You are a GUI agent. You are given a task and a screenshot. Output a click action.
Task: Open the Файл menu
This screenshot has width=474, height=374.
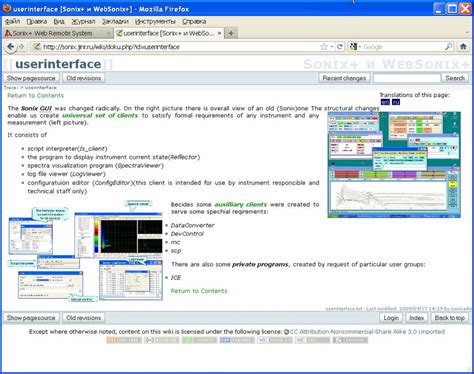(12, 21)
